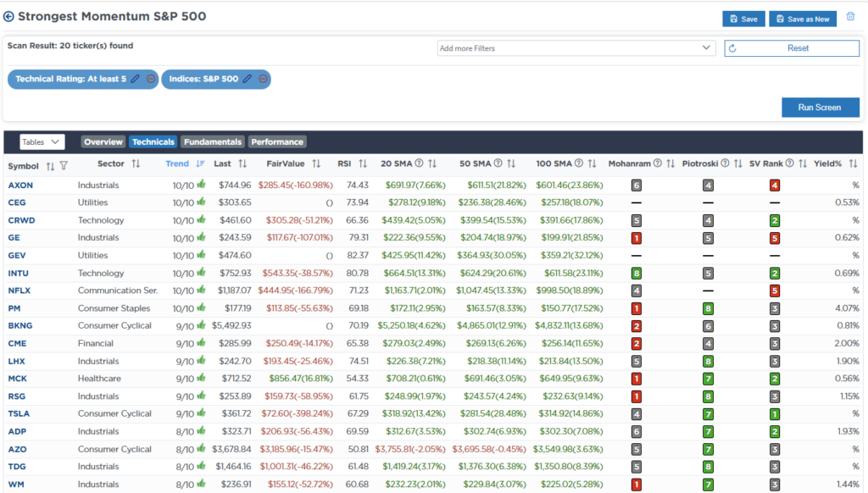This screenshot has width=868, height=493.
Task: Sort by Yield% arrows
Action: (853, 163)
